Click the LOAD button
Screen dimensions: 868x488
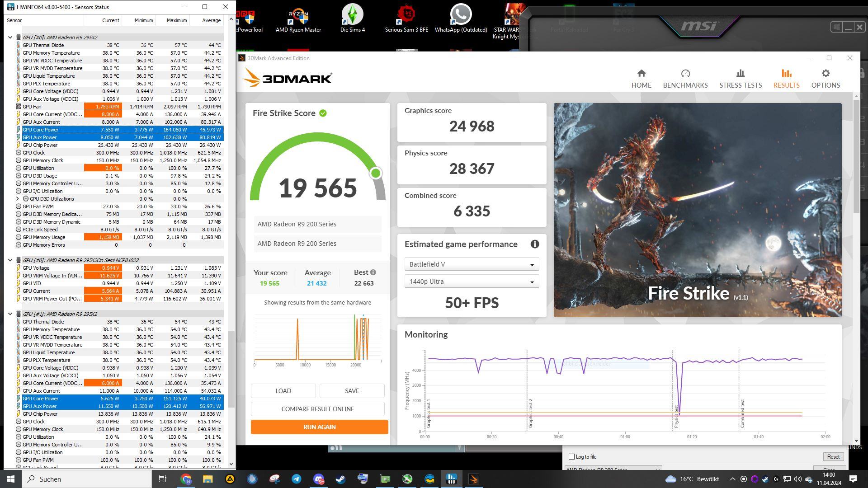point(283,391)
